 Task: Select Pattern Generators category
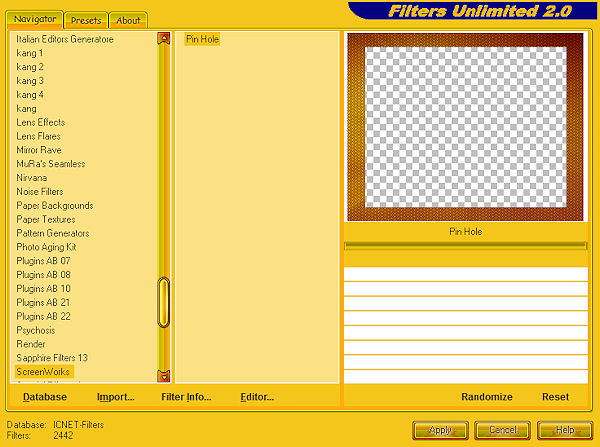tap(52, 233)
